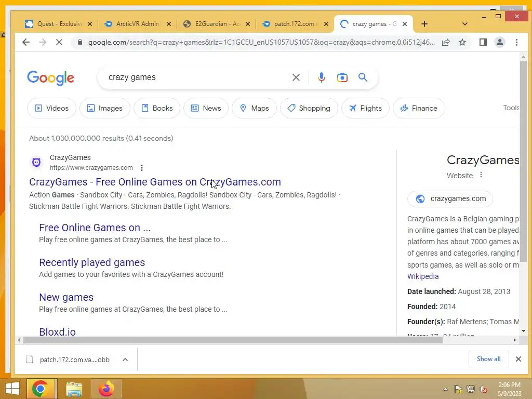Open knowledge panel more options dots
The width and height of the screenshot is (532, 399).
481,175
